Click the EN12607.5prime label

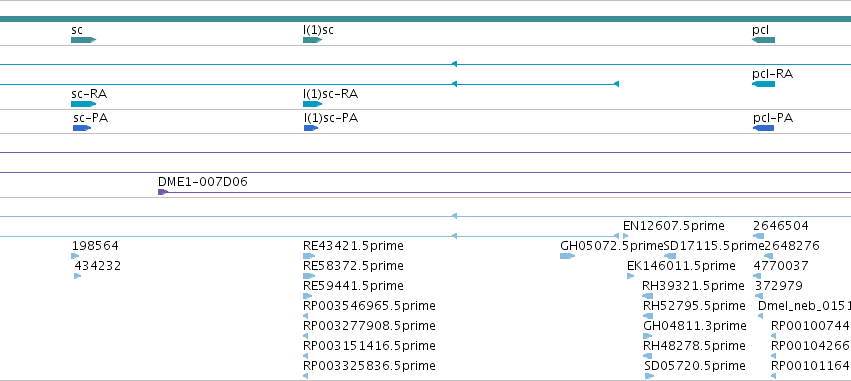[674, 226]
